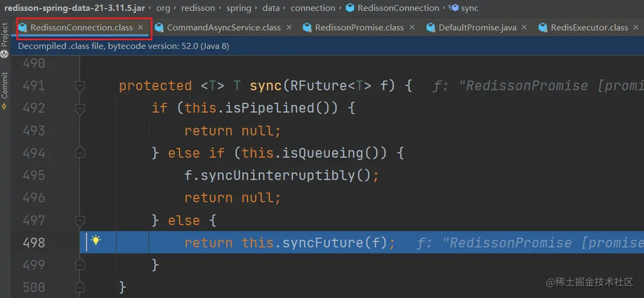Click the method icon beside sync breadcrumb
The image size is (644, 298).
click(454, 8)
